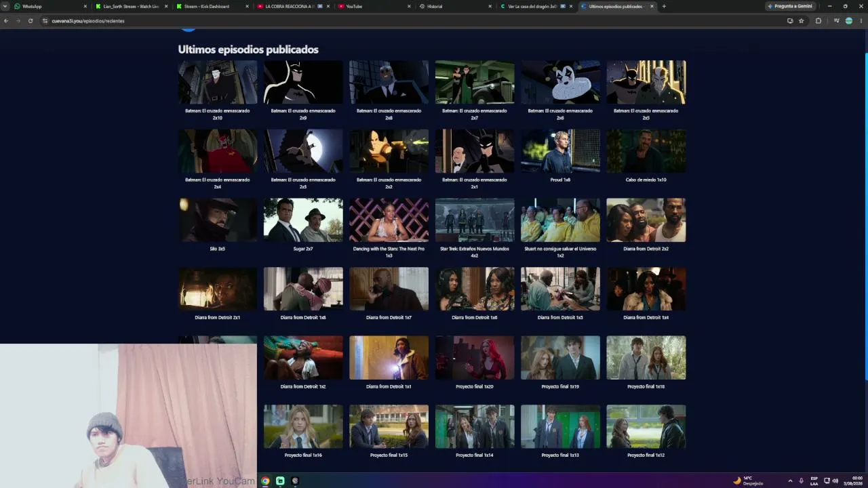Open Batman: El cruzado enmascarado 2x4 thumbnail
Screen dimensions: 868x488
click(218, 151)
